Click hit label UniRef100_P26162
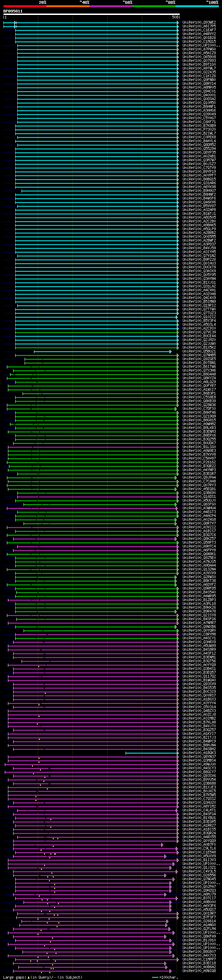222x980 pixels. (199, 462)
